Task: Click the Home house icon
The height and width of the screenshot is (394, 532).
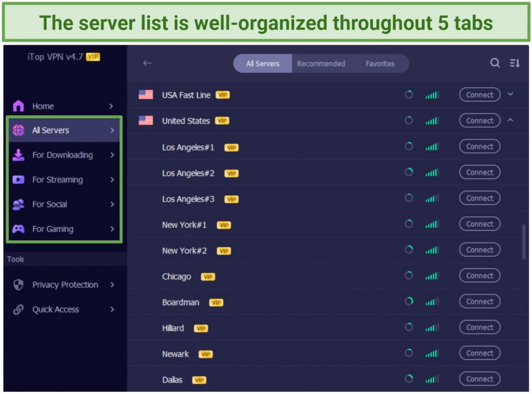Action: tap(18, 106)
